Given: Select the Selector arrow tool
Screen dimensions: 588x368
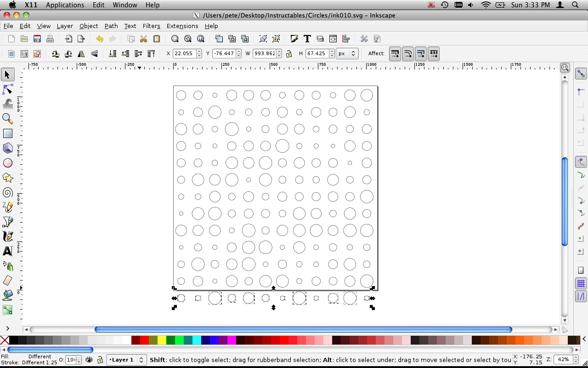Looking at the screenshot, I should [x=8, y=75].
